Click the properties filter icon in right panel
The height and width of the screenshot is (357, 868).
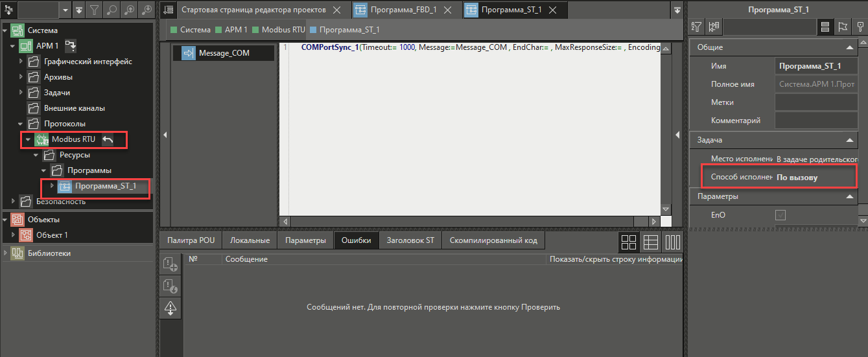[696, 27]
